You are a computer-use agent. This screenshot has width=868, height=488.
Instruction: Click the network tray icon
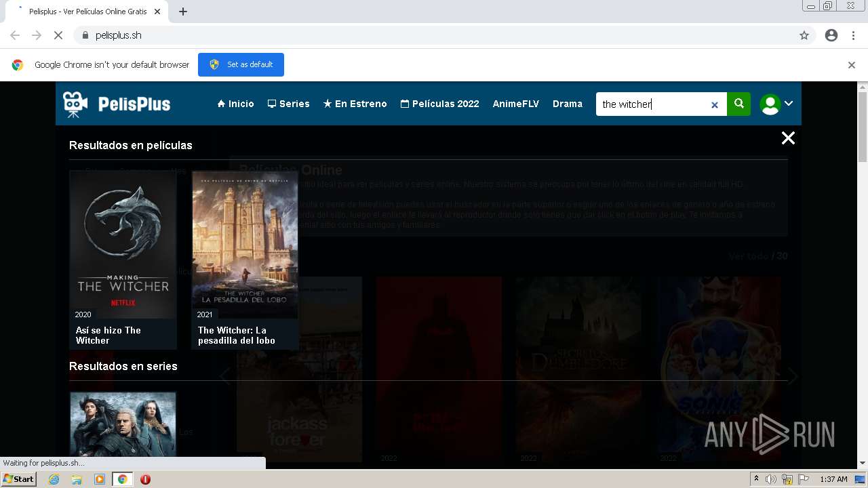click(x=787, y=479)
